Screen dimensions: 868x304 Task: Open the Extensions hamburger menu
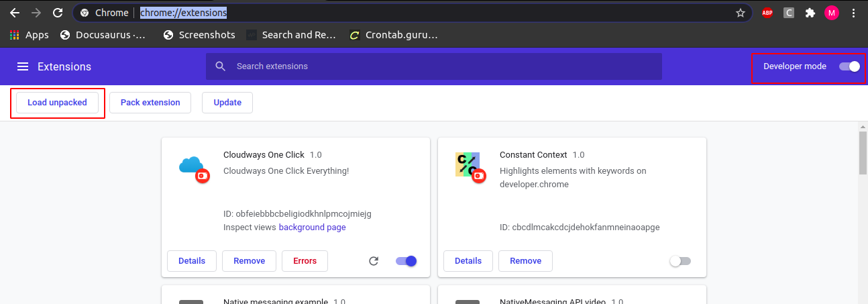(x=23, y=66)
